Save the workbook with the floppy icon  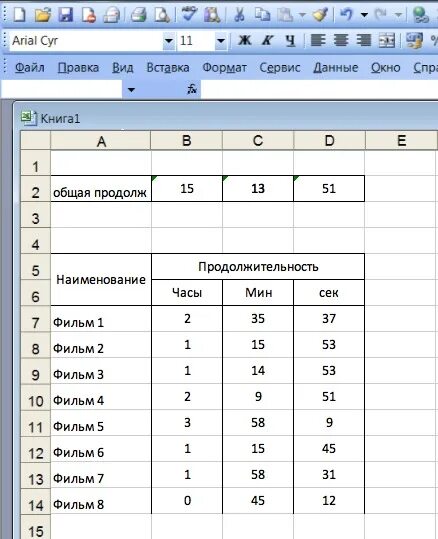tap(66, 15)
